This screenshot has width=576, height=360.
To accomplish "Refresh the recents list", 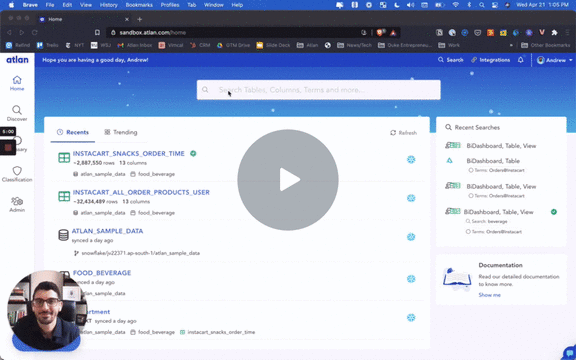I will (x=403, y=133).
